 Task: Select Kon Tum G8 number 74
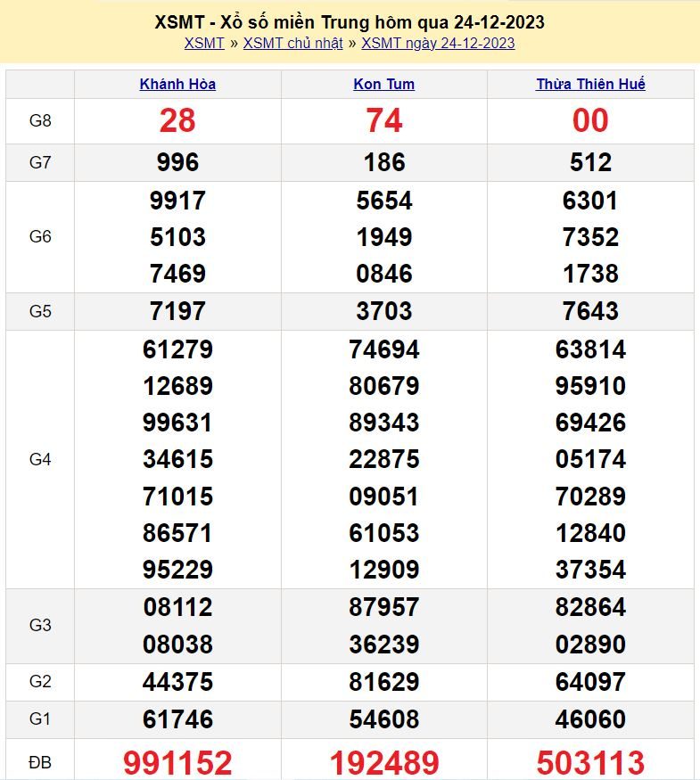tap(383, 121)
